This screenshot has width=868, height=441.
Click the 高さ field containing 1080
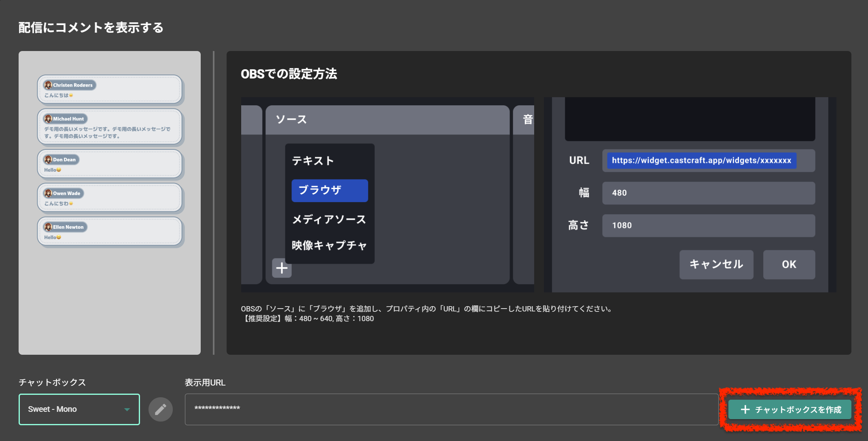click(708, 226)
